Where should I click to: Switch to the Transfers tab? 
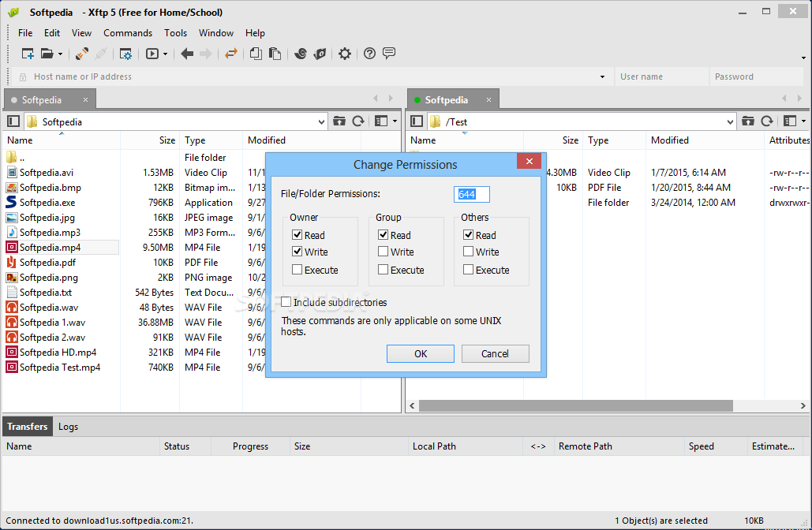click(28, 427)
